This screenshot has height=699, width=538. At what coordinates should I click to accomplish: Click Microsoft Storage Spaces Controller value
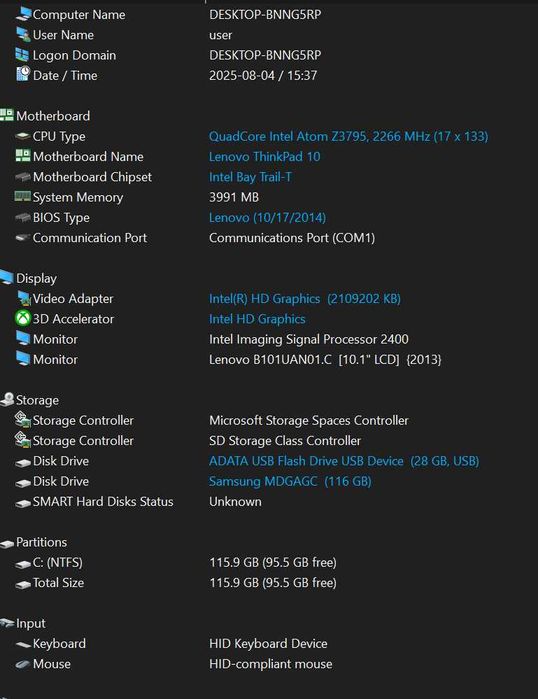pos(309,420)
